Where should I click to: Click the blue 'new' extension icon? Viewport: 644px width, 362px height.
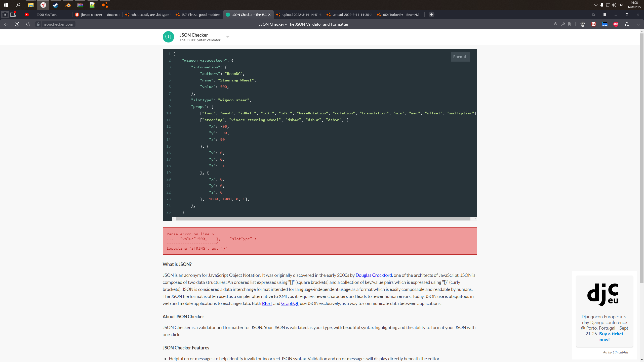click(x=605, y=24)
